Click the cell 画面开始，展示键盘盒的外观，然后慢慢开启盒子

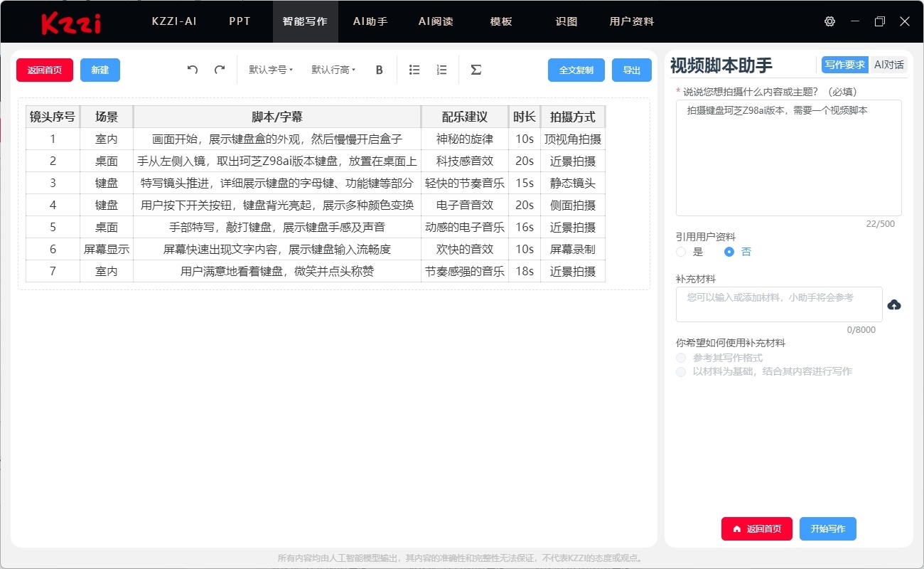[x=277, y=139]
